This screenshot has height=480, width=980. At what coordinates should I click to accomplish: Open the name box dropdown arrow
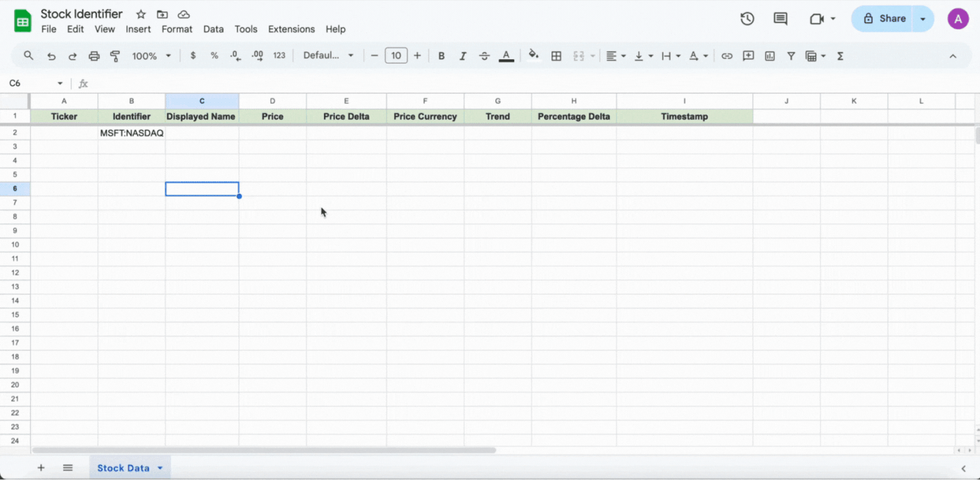pyautogui.click(x=60, y=84)
